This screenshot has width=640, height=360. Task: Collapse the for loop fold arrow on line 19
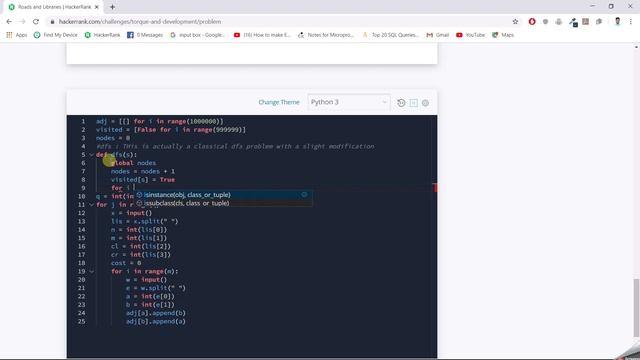(91, 271)
